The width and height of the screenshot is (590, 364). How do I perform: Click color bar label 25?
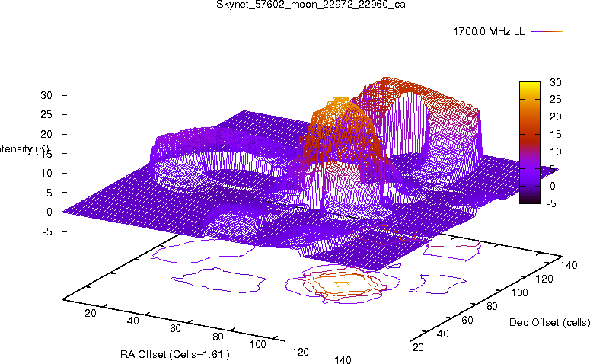click(x=556, y=99)
